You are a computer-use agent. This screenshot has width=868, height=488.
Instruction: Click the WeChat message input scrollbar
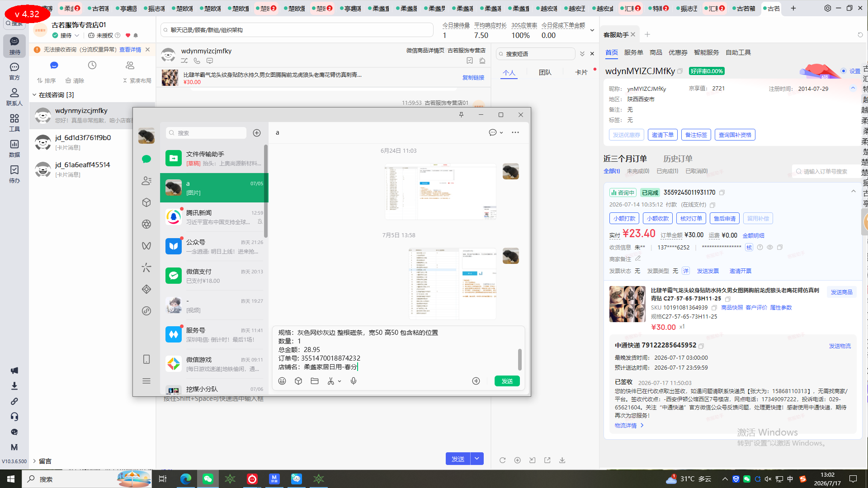(520, 360)
